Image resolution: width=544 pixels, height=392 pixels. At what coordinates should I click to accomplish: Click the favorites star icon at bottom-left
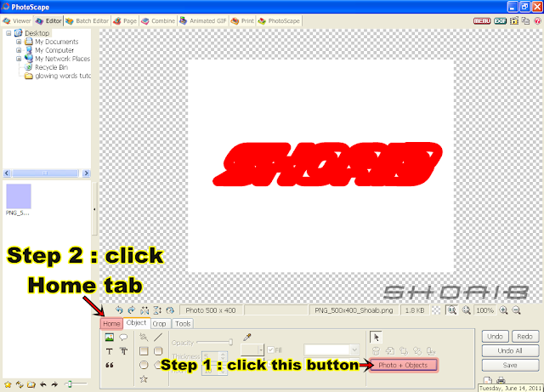point(8,384)
